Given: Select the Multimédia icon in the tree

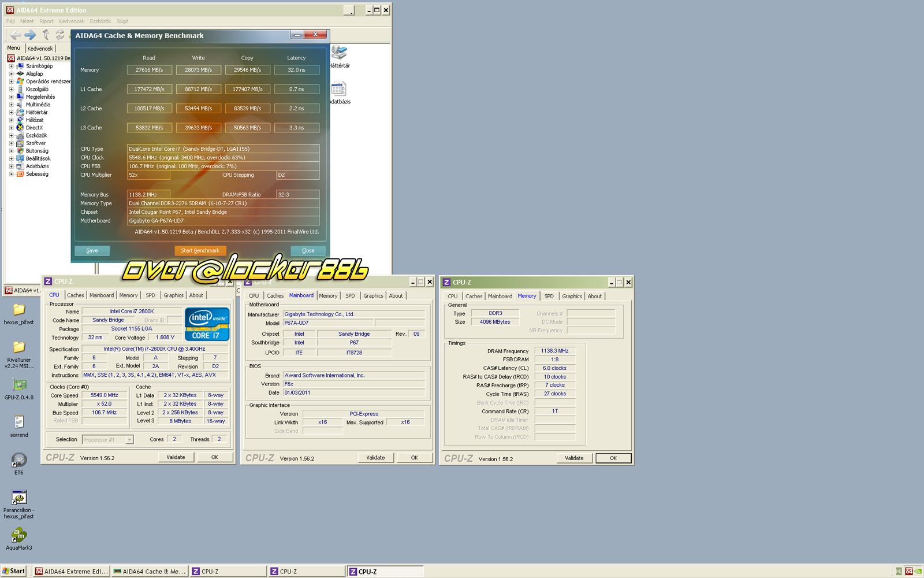Looking at the screenshot, I should coord(20,105).
